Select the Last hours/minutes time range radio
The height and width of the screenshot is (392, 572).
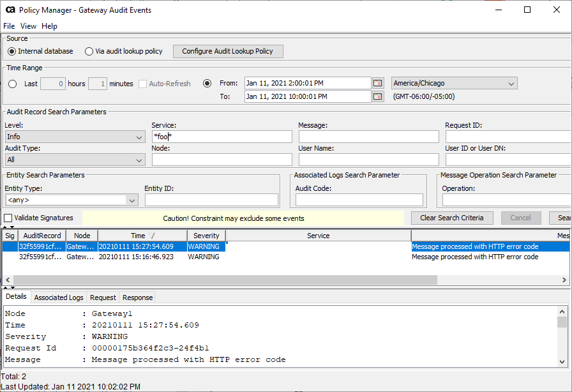pyautogui.click(x=12, y=84)
